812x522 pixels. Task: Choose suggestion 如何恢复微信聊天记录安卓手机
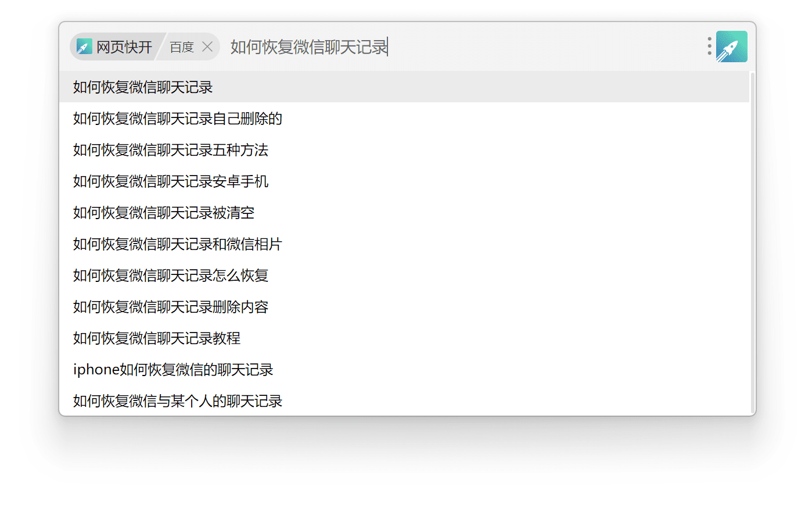404,181
